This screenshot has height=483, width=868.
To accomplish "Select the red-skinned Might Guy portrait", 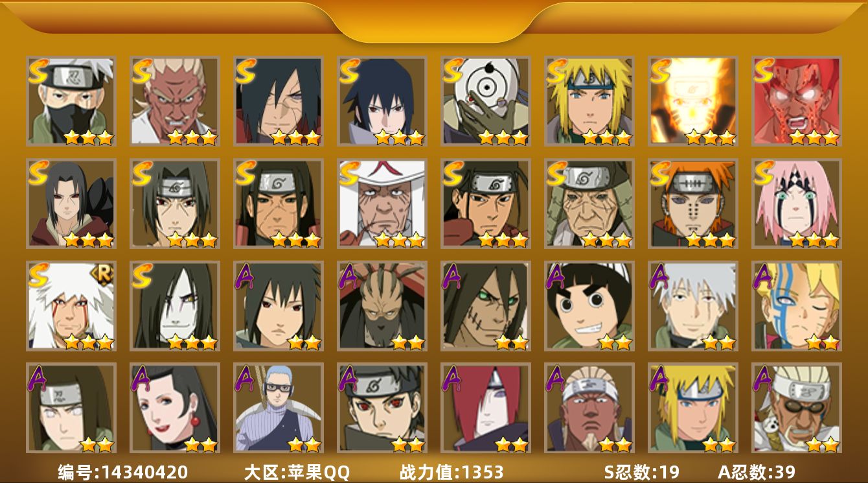I will [x=797, y=101].
